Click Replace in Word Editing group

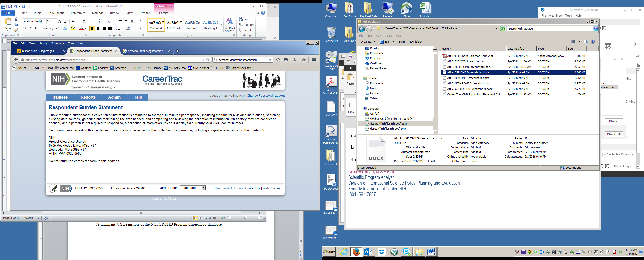(x=246, y=25)
